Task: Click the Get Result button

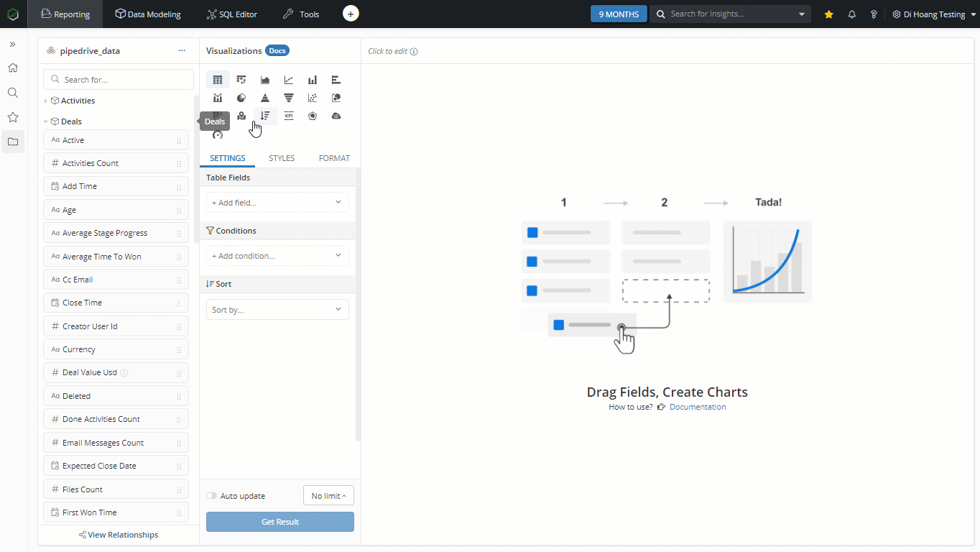Action: point(280,522)
